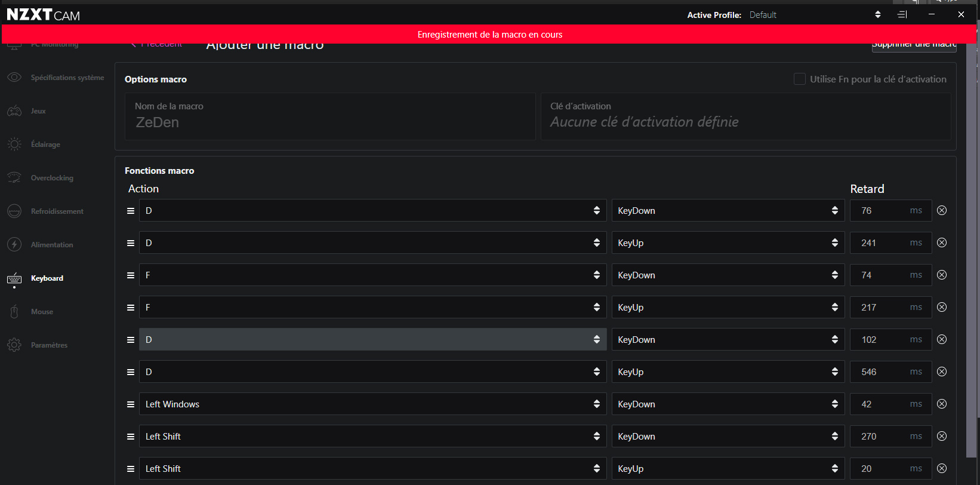This screenshot has width=980, height=485.
Task: Go to Mouse section in sidebar
Action: click(x=42, y=312)
